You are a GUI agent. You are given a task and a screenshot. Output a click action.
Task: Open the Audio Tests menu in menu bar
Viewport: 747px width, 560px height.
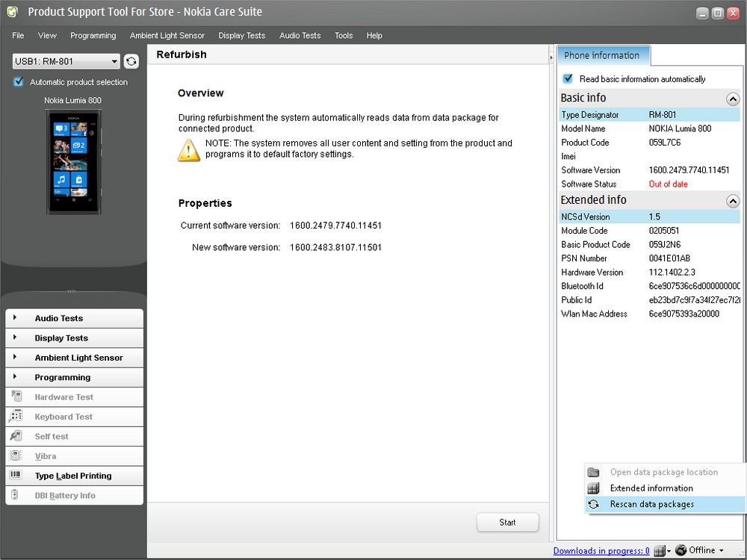coord(300,35)
